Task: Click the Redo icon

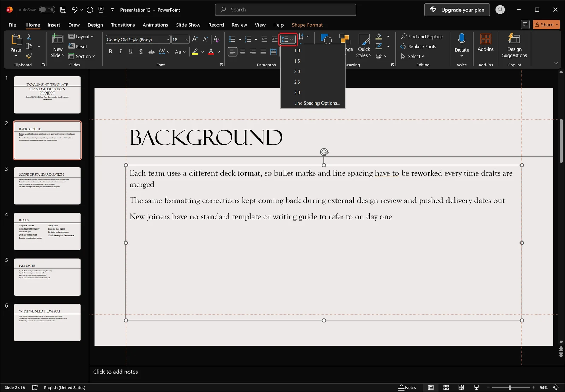Action: point(90,10)
